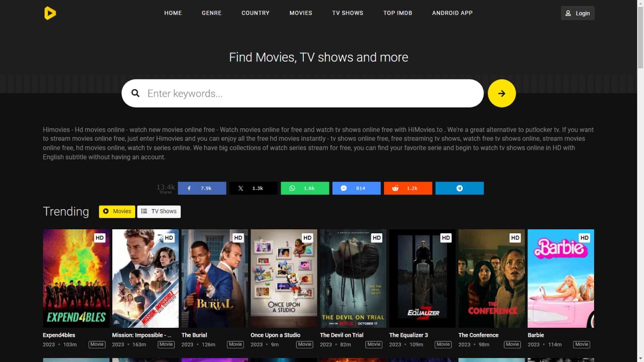Click The Equalizer 3 title link
This screenshot has width=644, height=362.
pos(409,335)
